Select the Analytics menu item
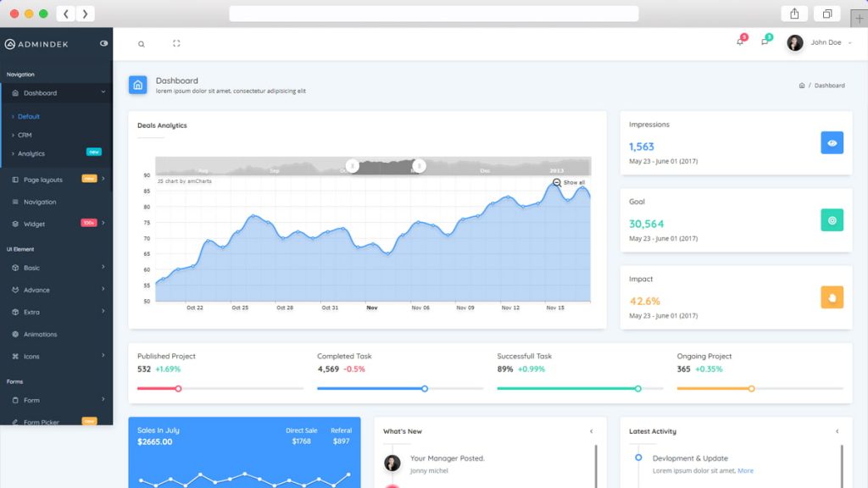868x488 pixels. 31,154
